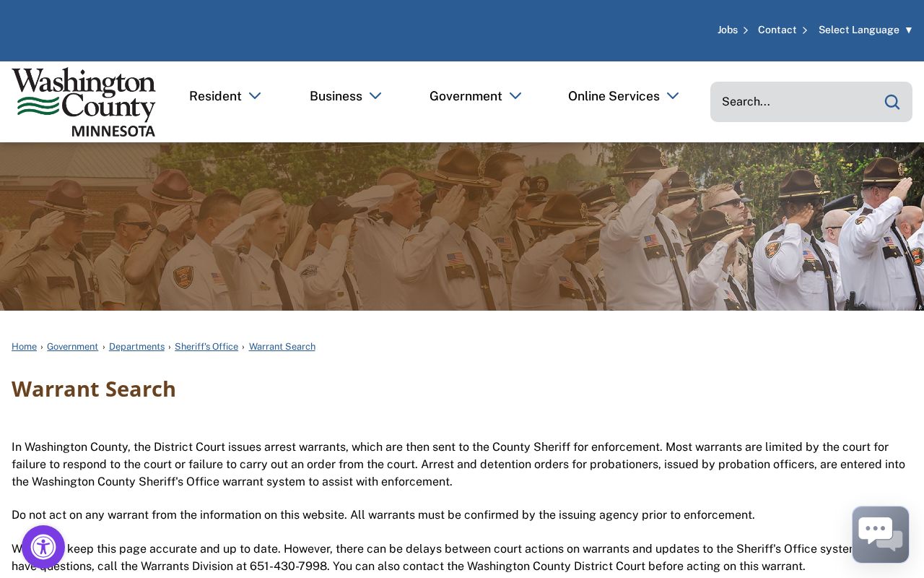The width and height of the screenshot is (924, 578).
Task: Expand the Government menu chevron
Action: pyautogui.click(x=515, y=96)
